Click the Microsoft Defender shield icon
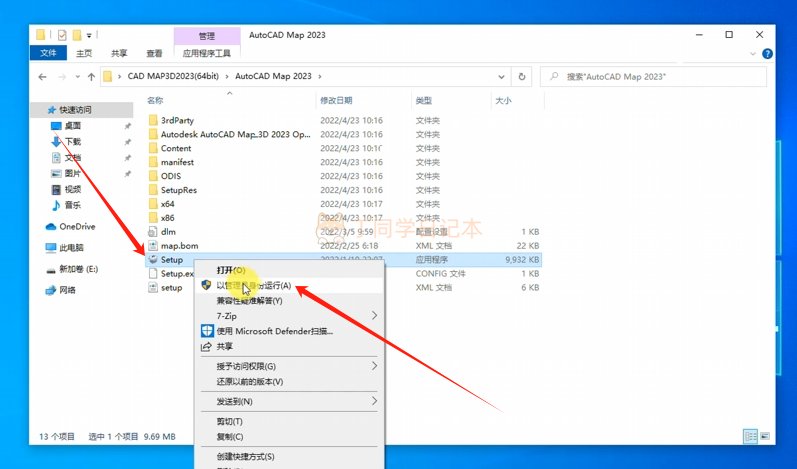This screenshot has width=797, height=469. [207, 331]
